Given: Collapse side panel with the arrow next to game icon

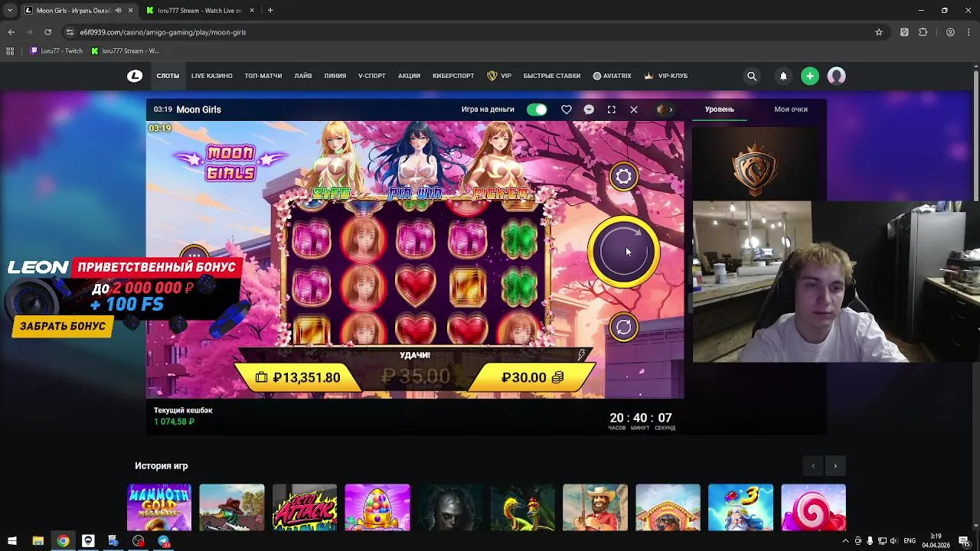Looking at the screenshot, I should [671, 109].
